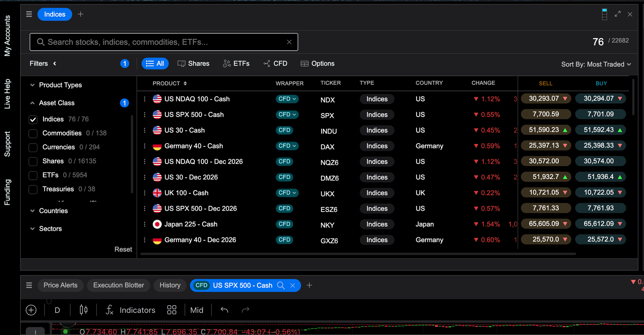Open chart Indicators menu
The width and height of the screenshot is (644, 335).
[x=130, y=310]
